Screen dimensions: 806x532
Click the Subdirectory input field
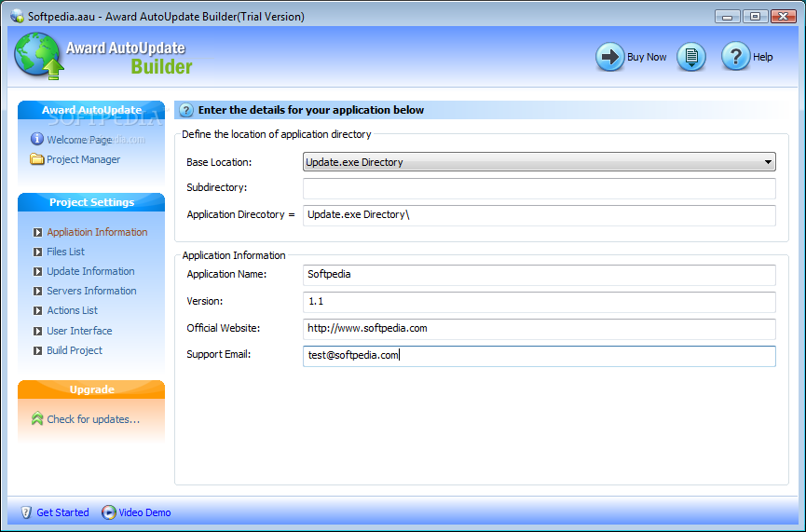(x=540, y=188)
